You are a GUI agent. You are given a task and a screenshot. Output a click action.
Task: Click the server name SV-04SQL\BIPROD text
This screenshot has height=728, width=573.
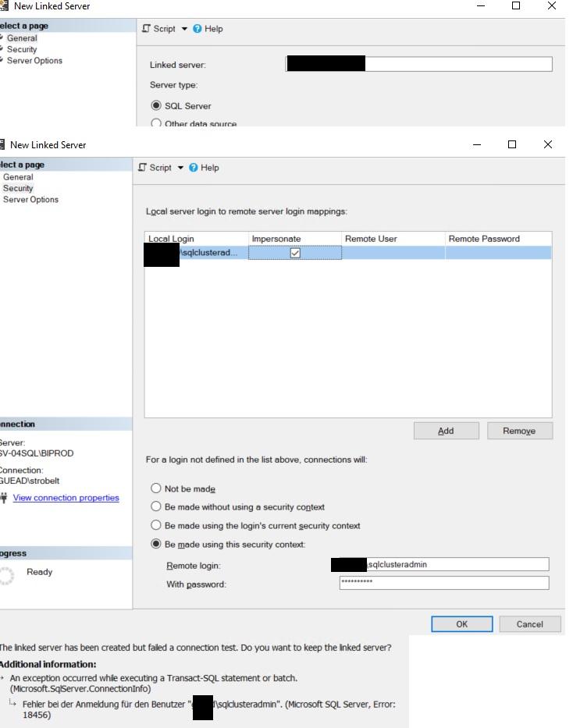(36, 453)
